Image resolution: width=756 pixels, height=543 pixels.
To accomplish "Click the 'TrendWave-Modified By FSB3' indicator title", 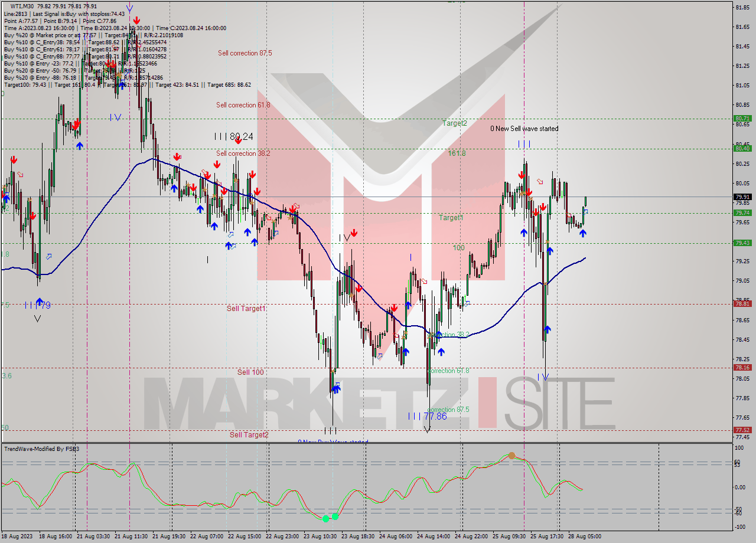I will coord(41,449).
